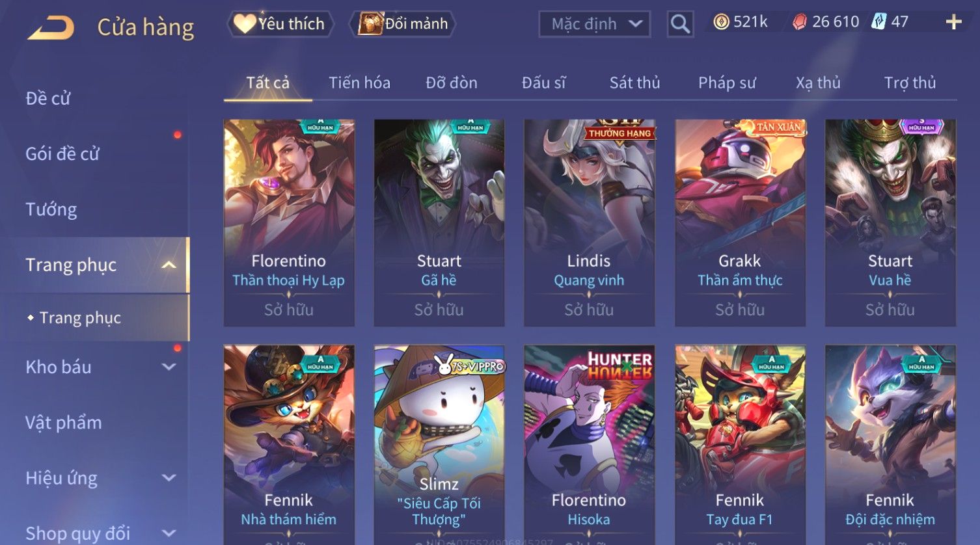Open the search magnifier icon
980x545 pixels.
[680, 24]
